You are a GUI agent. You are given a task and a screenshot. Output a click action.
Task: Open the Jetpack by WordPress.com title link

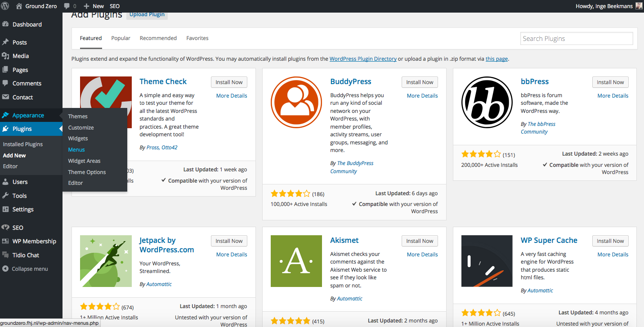(x=167, y=245)
